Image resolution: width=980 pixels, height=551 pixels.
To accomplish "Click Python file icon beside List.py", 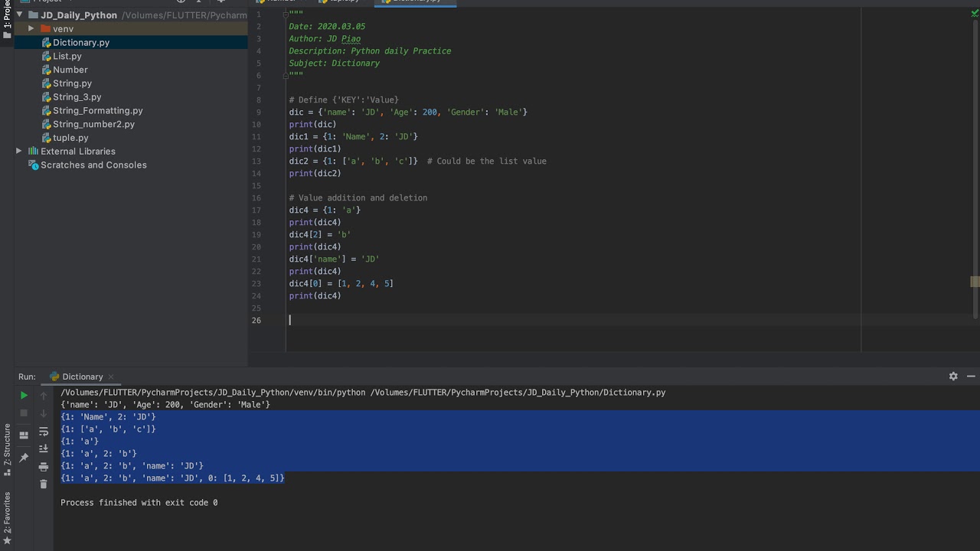I will point(45,56).
